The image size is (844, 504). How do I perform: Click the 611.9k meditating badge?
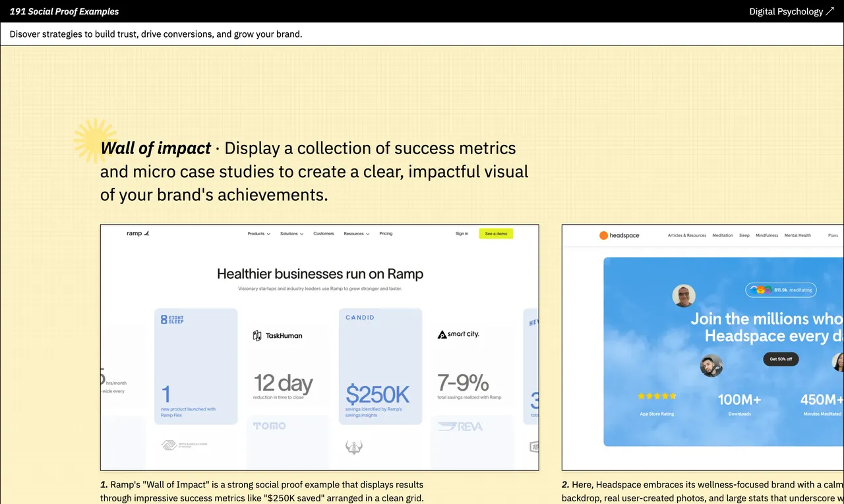(781, 290)
